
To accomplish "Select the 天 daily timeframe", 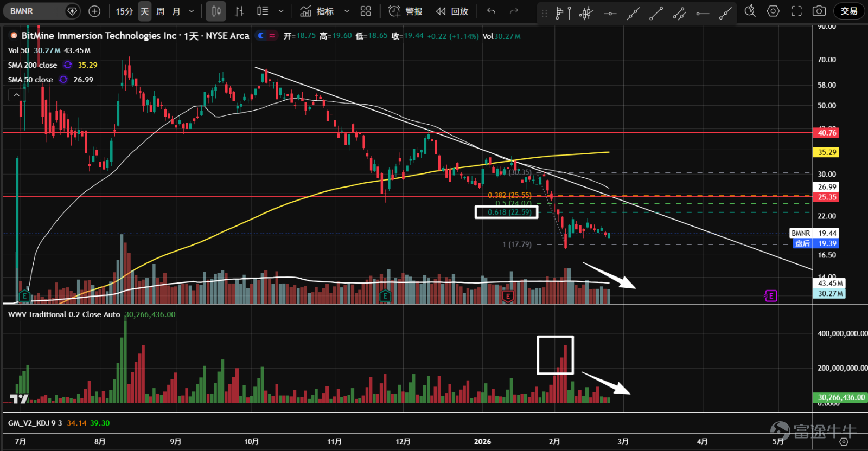I will coord(144,11).
